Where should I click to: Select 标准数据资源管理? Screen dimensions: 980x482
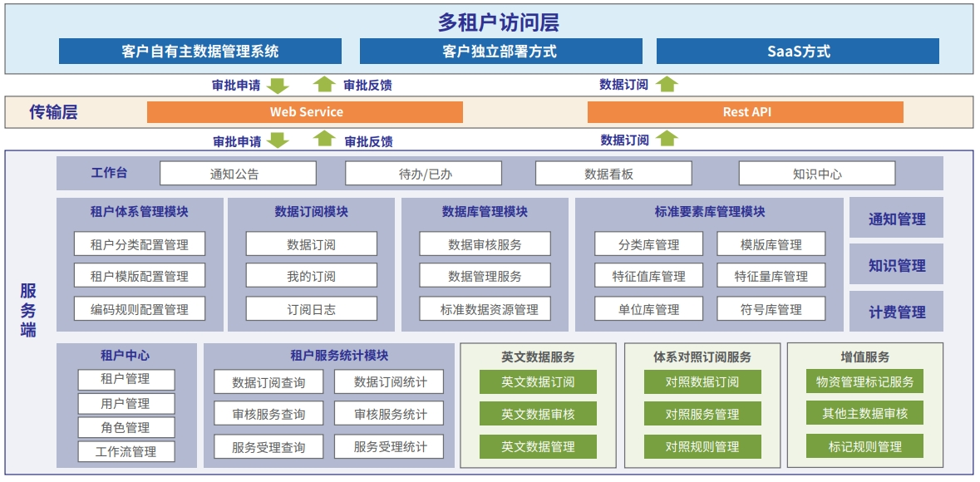485,309
